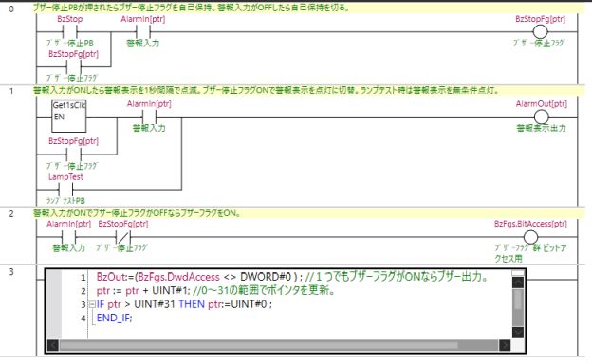Click the inline ST up scroll arrow
Viewport: 592px width, 364px height.
click(518, 282)
